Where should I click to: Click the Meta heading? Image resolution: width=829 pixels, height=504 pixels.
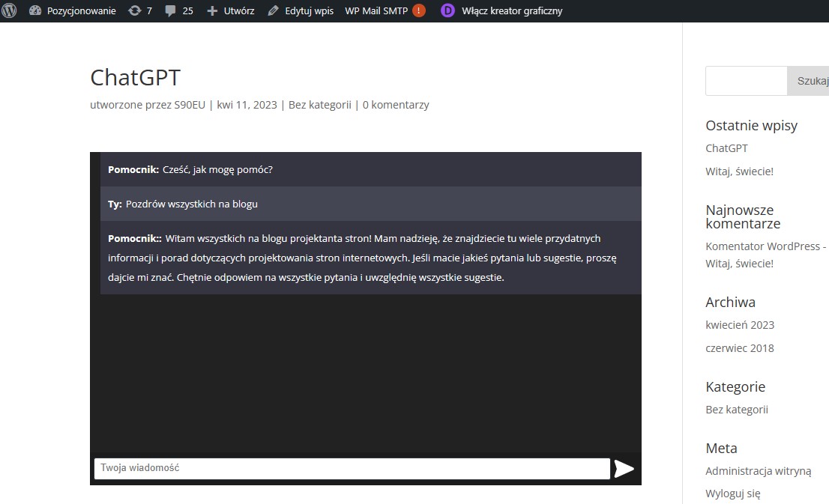tap(721, 448)
